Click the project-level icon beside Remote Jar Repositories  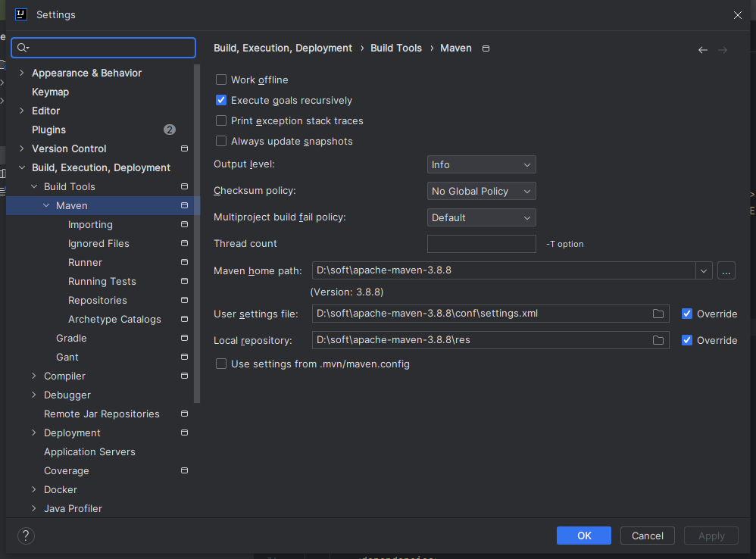coord(184,414)
